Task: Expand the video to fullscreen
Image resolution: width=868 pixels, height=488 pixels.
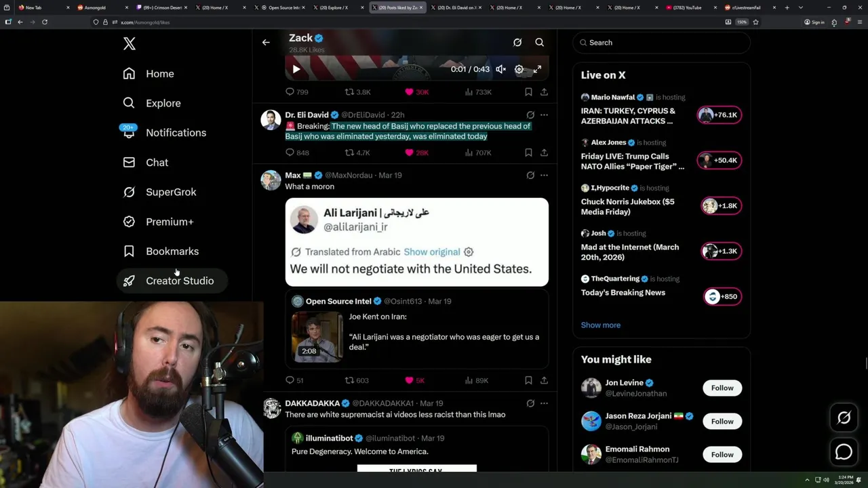Action: pos(537,69)
